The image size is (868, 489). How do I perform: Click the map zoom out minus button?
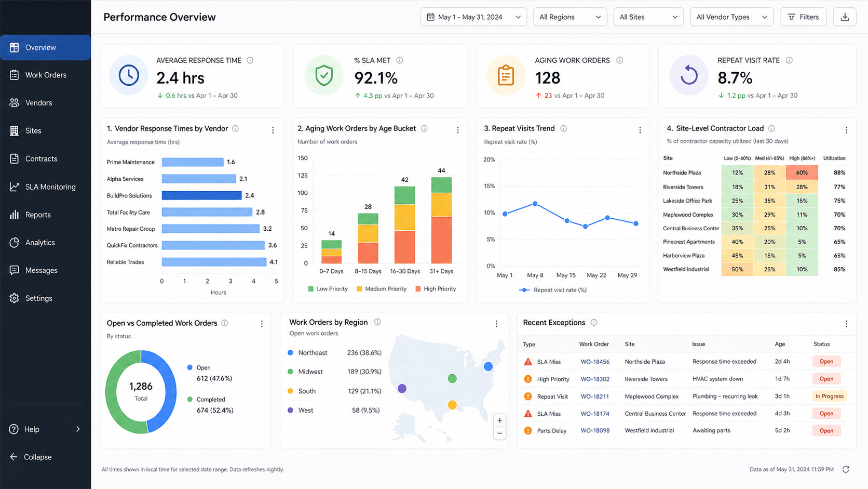pos(499,433)
